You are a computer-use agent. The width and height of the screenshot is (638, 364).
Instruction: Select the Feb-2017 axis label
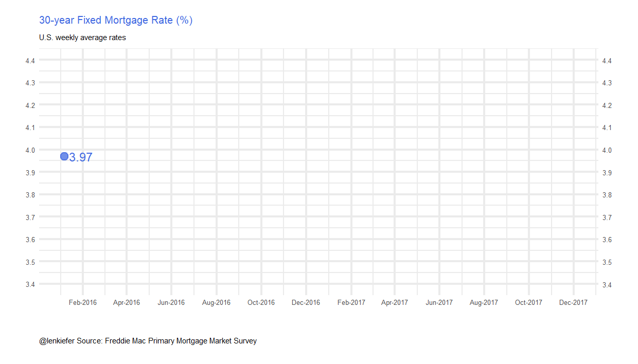coord(351,302)
